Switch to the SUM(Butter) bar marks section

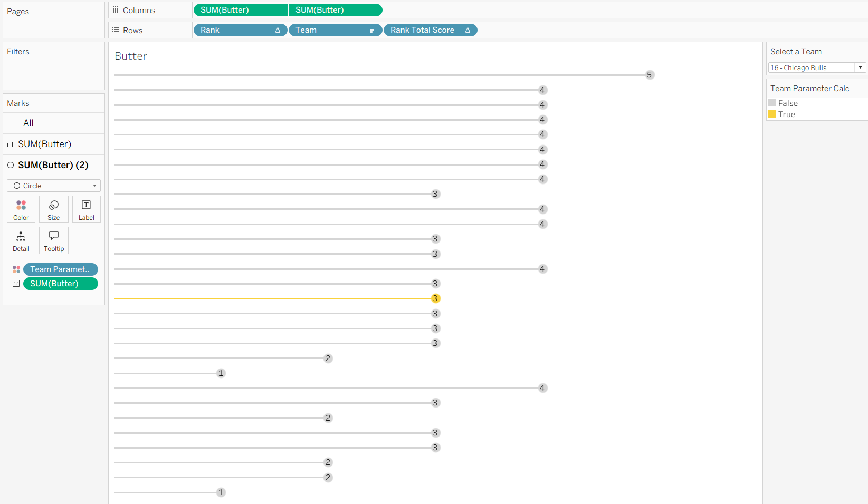coord(44,144)
